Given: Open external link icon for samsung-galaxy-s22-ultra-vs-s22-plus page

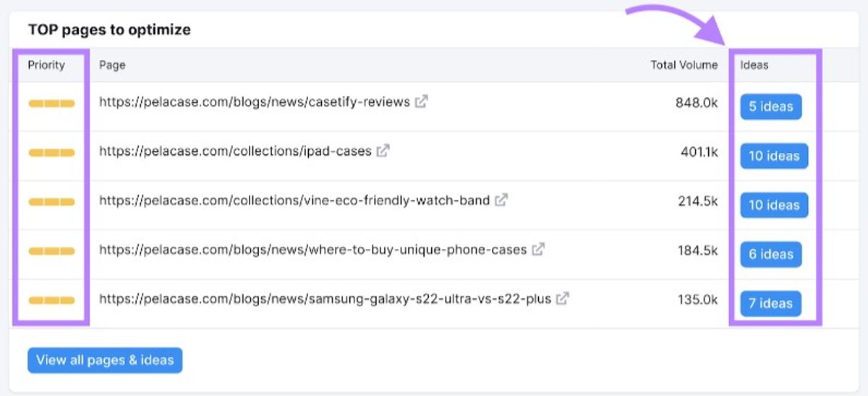Looking at the screenshot, I should tap(562, 298).
